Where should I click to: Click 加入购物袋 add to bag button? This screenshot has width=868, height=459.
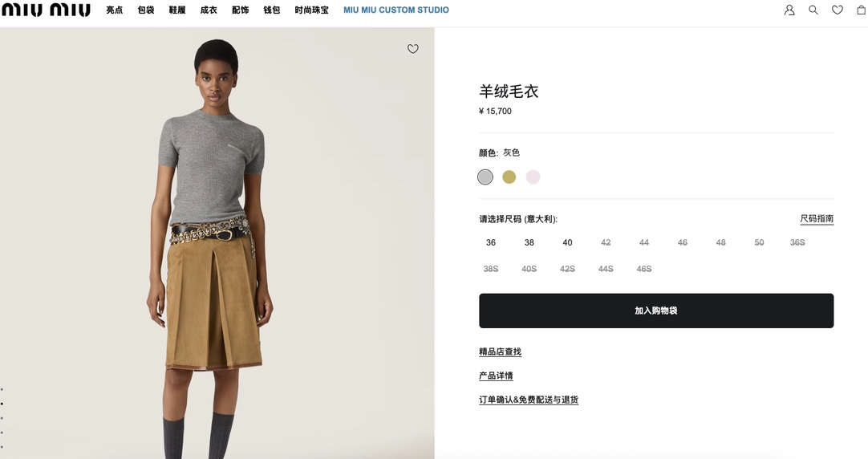(x=656, y=311)
